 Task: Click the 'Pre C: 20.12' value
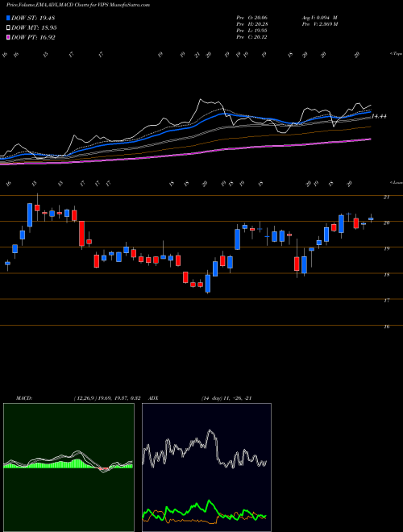(251, 37)
